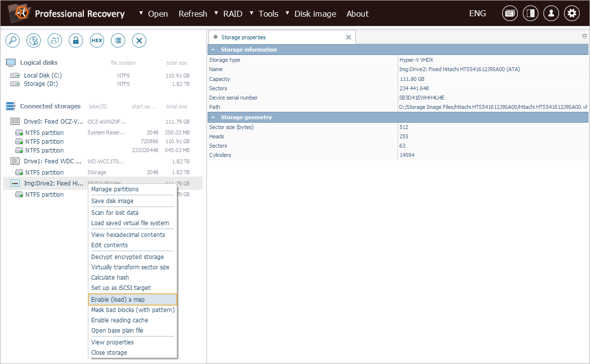Open the event log icon in header
The width and height of the screenshot is (590, 364).
510,14
